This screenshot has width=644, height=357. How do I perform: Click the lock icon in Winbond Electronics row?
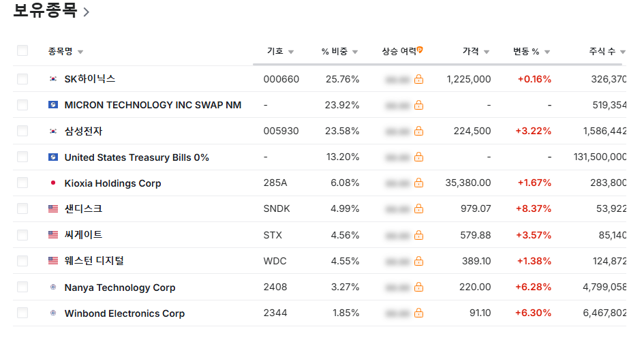point(418,313)
